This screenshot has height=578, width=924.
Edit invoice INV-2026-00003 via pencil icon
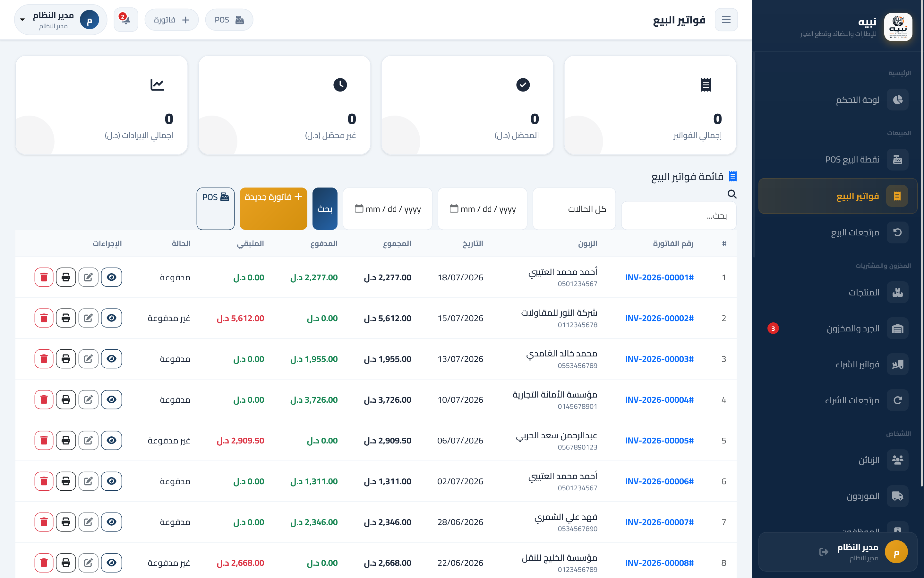(89, 359)
